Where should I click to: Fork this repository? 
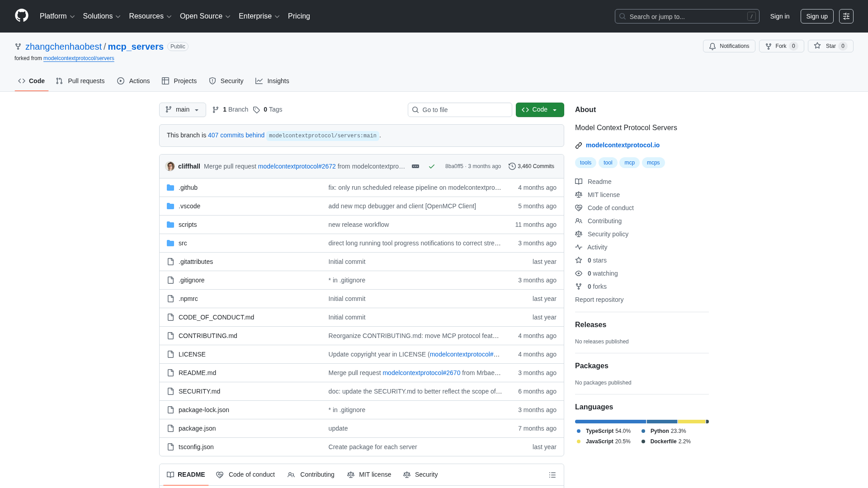776,46
